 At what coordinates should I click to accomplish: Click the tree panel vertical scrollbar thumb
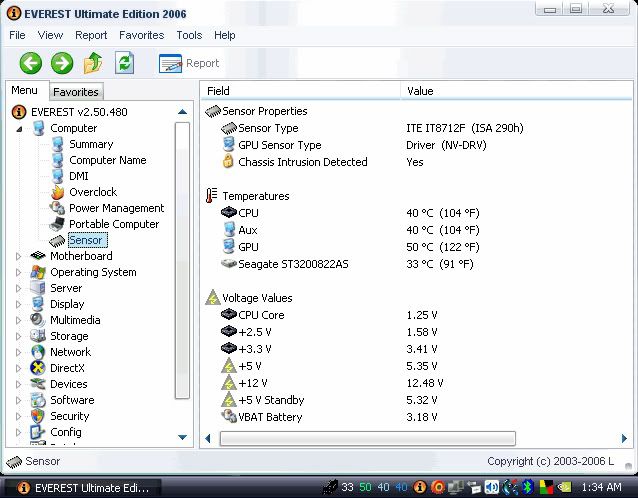[x=182, y=260]
